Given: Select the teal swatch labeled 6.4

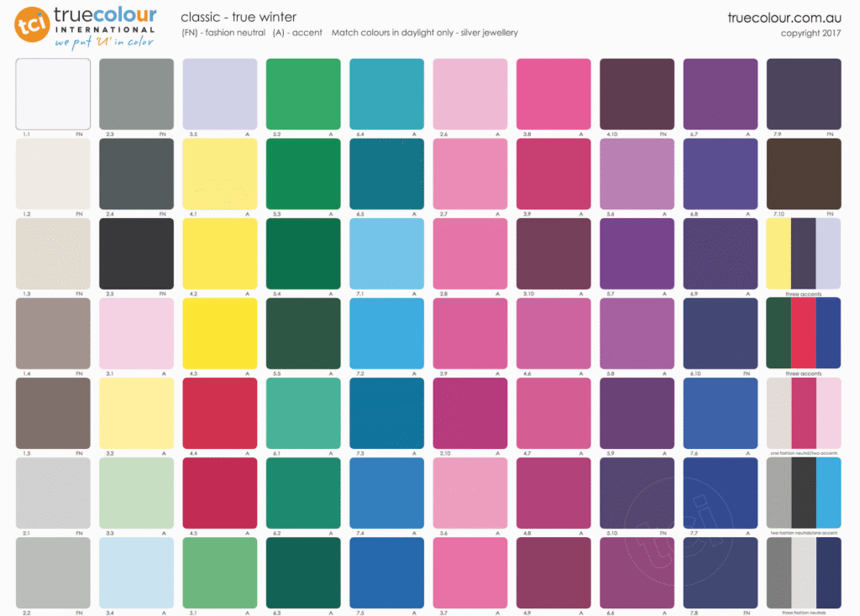Looking at the screenshot, I should click(x=386, y=94).
